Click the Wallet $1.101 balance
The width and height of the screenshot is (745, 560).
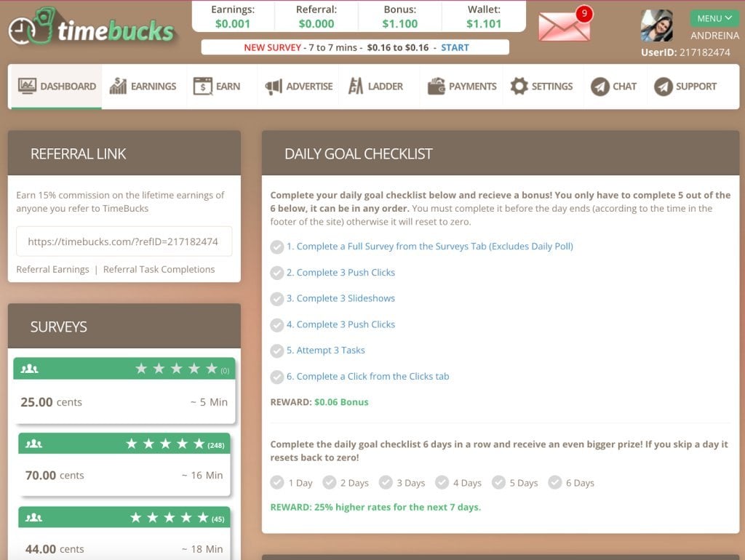coord(484,24)
